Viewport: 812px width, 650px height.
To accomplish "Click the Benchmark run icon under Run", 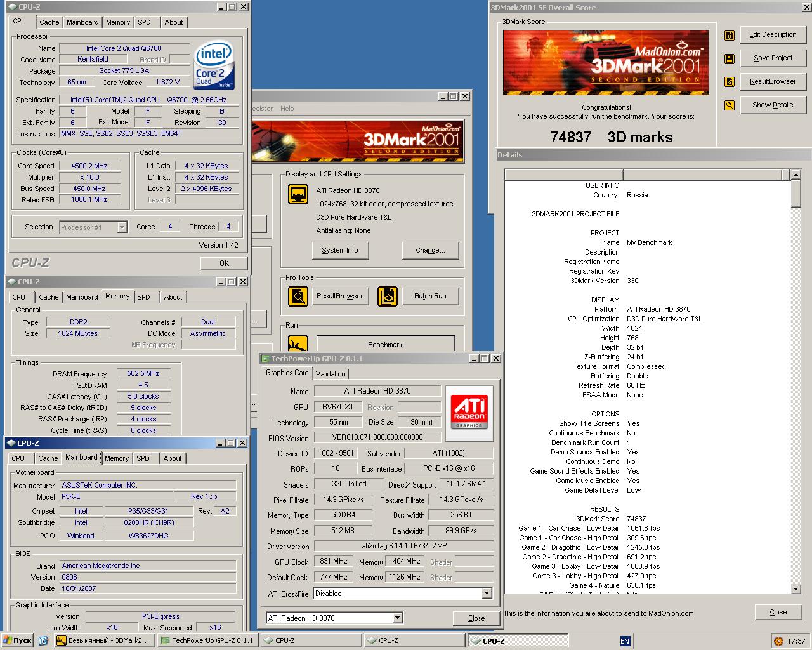I will pos(298,343).
